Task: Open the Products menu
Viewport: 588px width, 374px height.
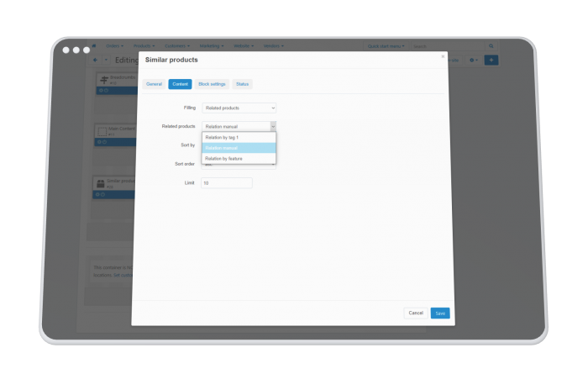Action: tap(144, 45)
